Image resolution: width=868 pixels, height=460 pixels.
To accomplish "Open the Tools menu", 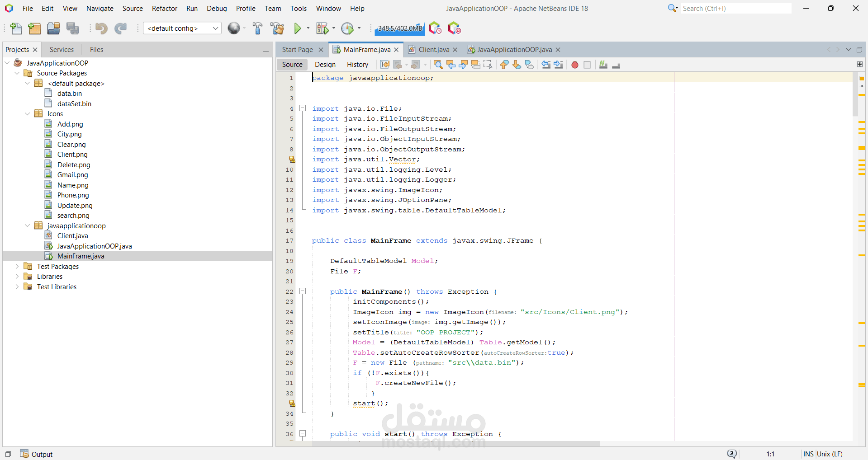I will 299,8.
